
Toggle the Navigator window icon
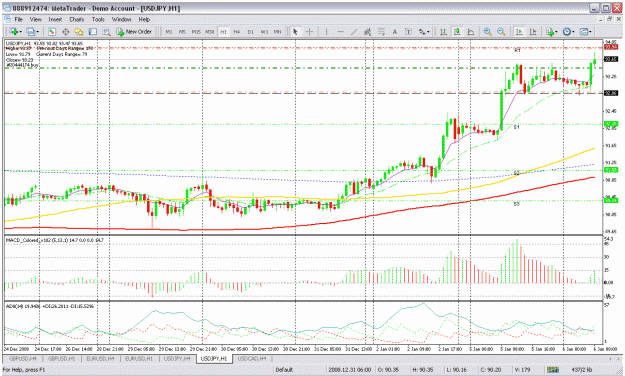79,31
